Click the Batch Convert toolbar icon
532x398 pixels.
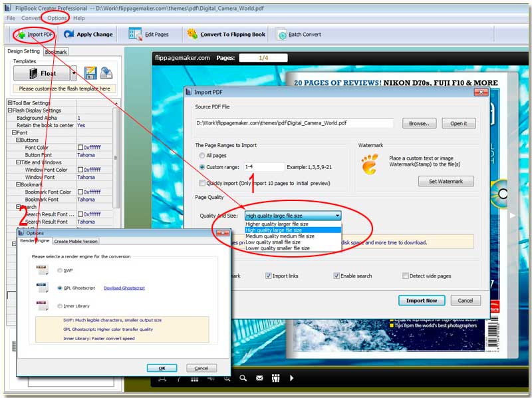click(x=281, y=35)
